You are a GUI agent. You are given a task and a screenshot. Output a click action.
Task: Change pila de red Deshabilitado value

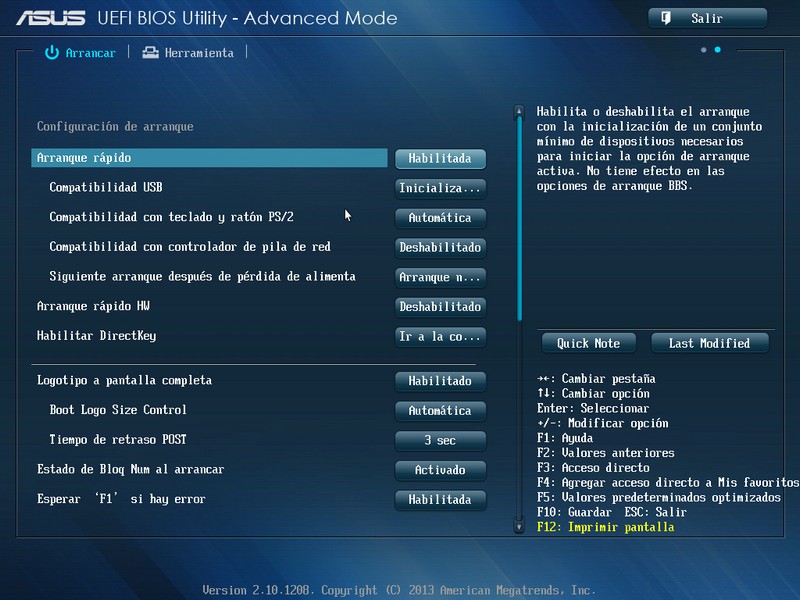coord(440,247)
